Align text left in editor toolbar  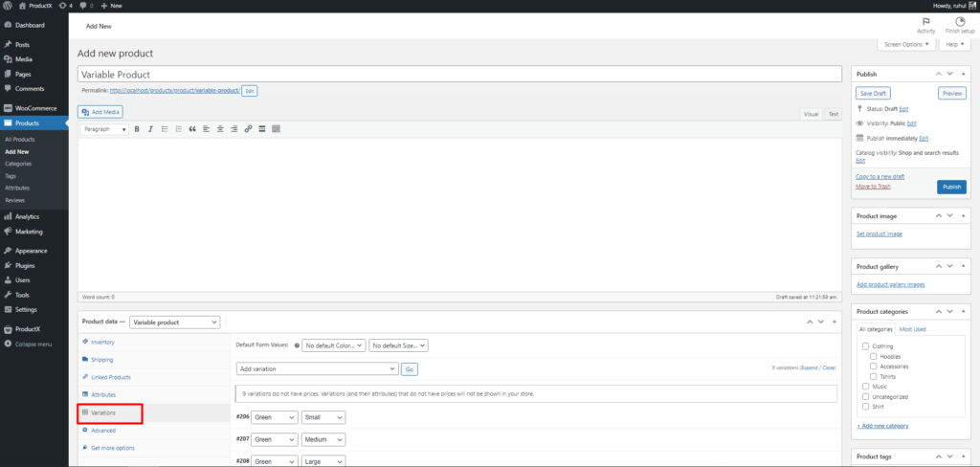(x=207, y=129)
